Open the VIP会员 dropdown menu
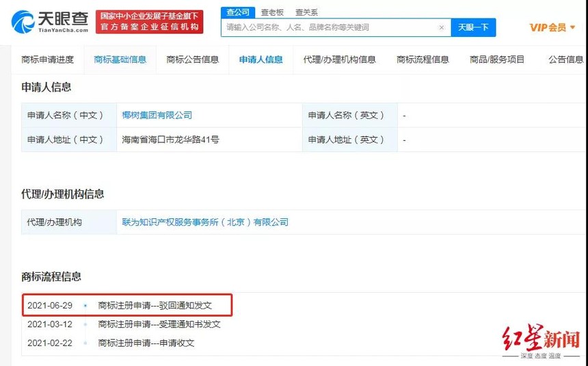The image size is (588, 366). pos(552,27)
